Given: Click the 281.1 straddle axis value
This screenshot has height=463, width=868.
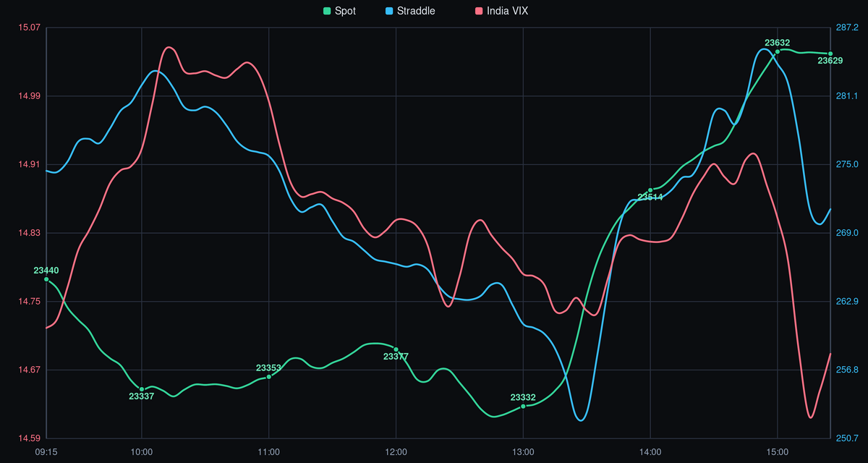Looking at the screenshot, I should (x=847, y=96).
